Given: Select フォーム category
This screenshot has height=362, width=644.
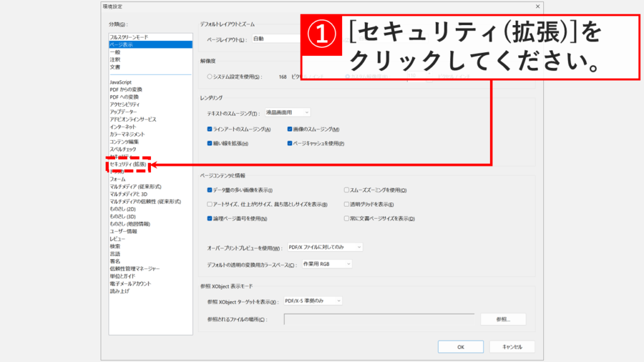Looking at the screenshot, I should click(118, 179).
